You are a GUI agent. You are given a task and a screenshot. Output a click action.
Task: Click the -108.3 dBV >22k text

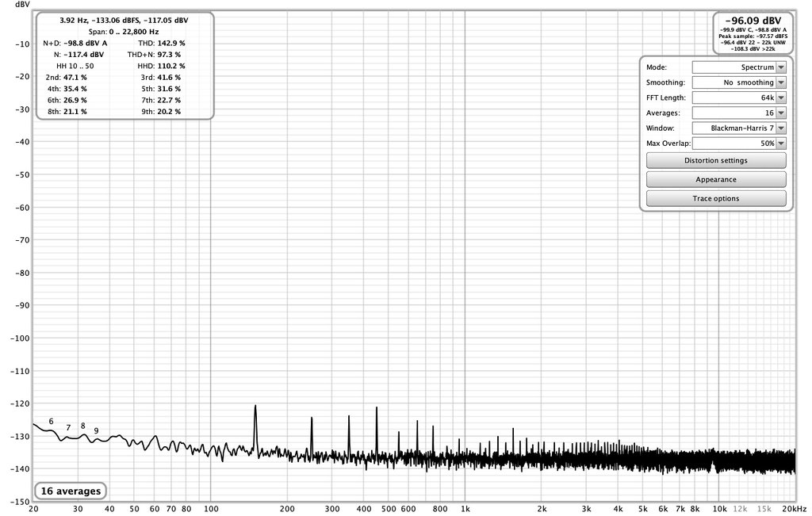[x=753, y=48]
